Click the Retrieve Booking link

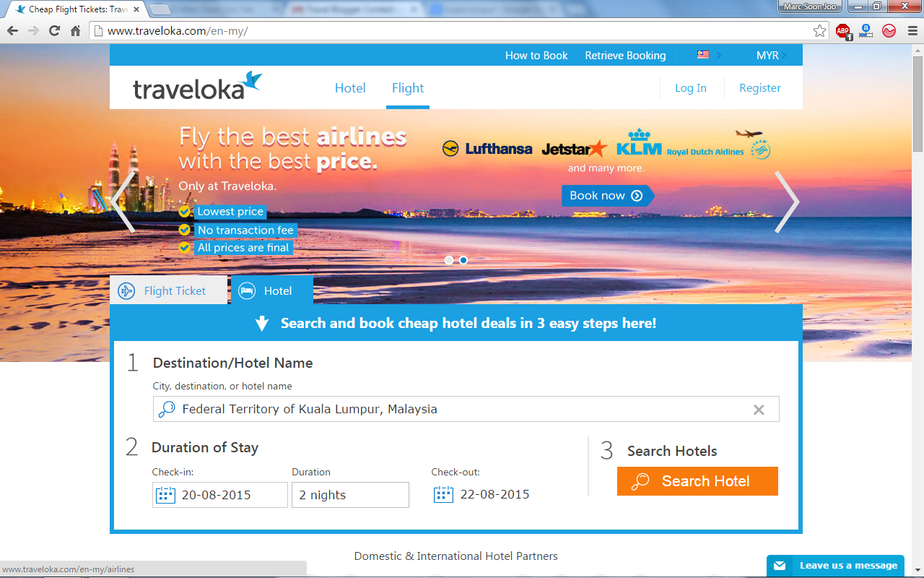(x=625, y=55)
